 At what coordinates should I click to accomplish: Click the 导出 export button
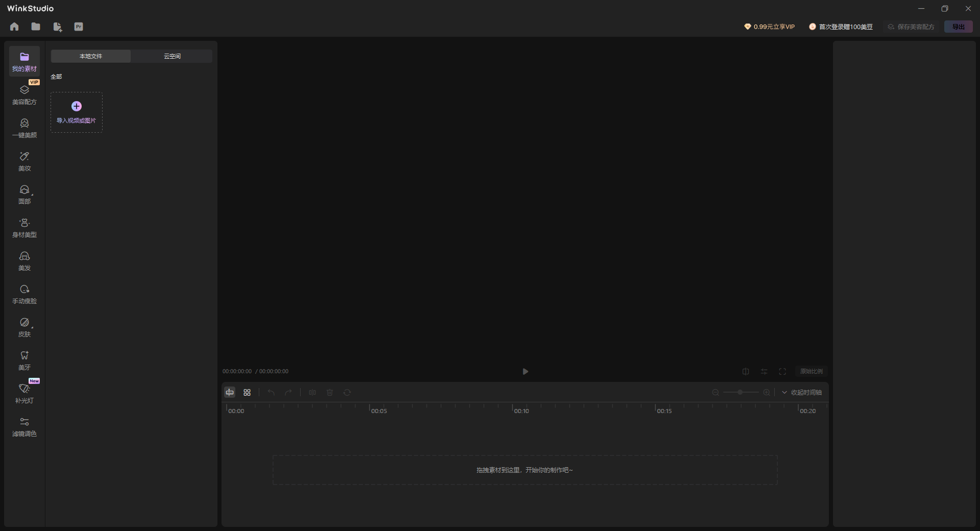(x=959, y=27)
